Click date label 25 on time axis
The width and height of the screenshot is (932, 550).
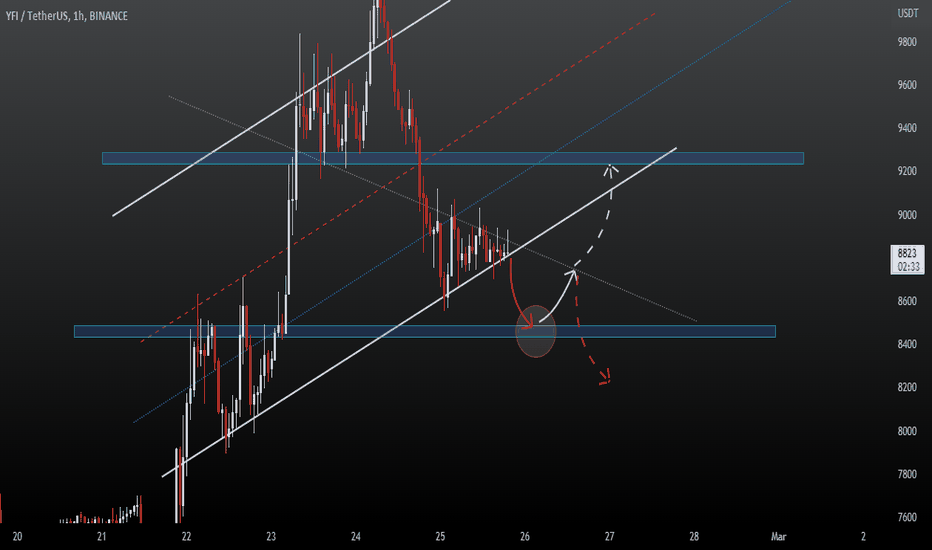coord(440,536)
